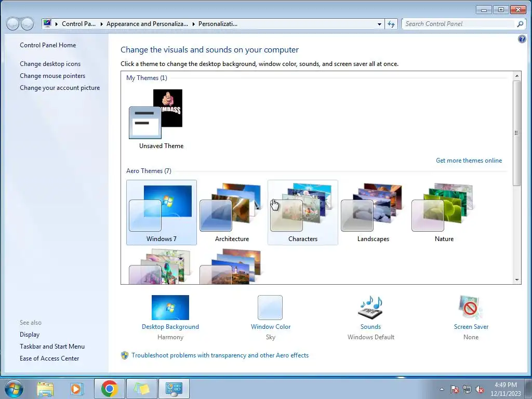Select the Nature theme
532x399 pixels.
coord(444,212)
